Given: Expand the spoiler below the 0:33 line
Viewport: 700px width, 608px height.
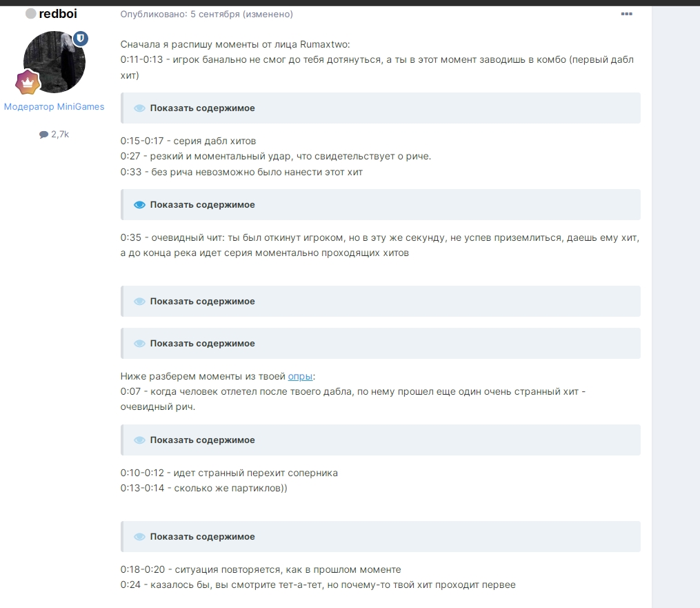Looking at the screenshot, I should click(x=381, y=204).
